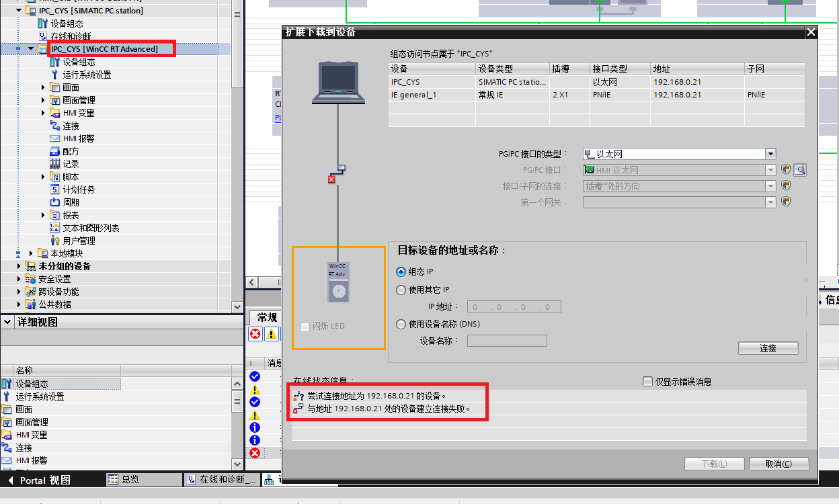
Task: Open the 记录 logs icon in tree
Action: tap(55, 164)
